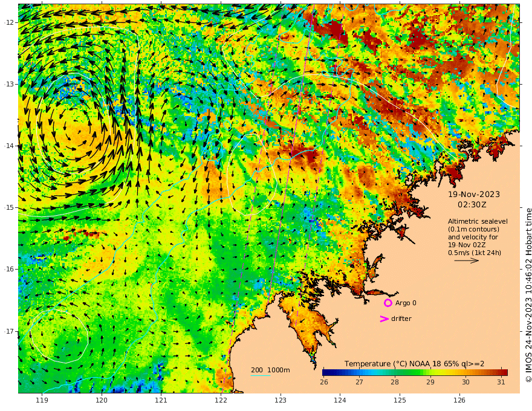The image size is (532, 411).
Task: Click the temperature color bar at 28.5
Action: click(x=412, y=372)
